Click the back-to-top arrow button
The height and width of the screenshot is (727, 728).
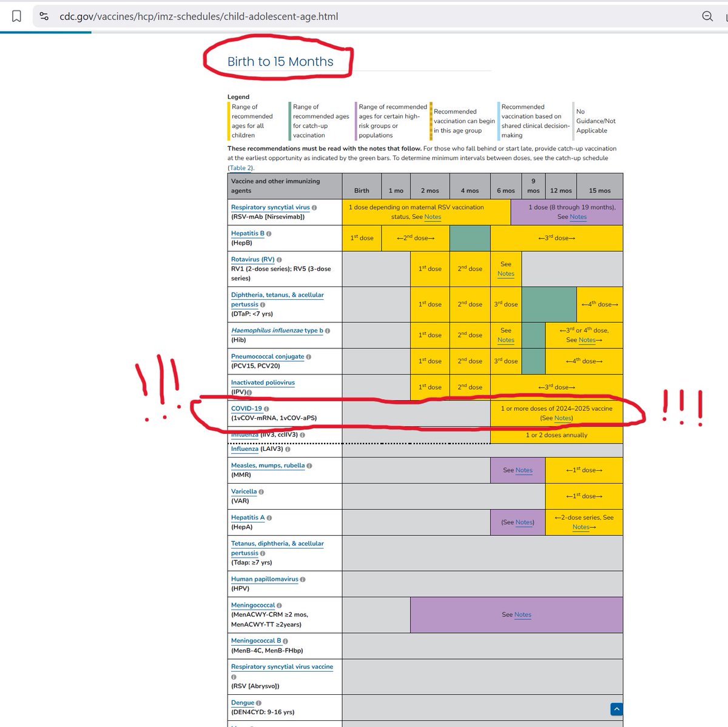(616, 709)
